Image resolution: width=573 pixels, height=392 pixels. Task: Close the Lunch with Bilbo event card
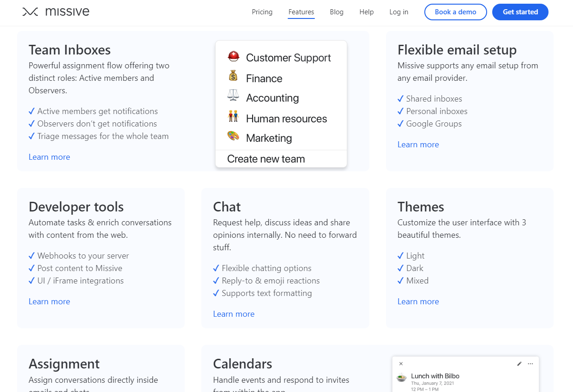pyautogui.click(x=401, y=364)
